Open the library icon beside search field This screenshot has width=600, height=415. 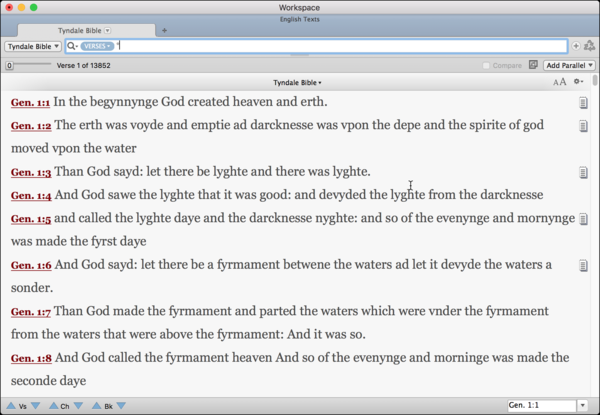tap(590, 46)
